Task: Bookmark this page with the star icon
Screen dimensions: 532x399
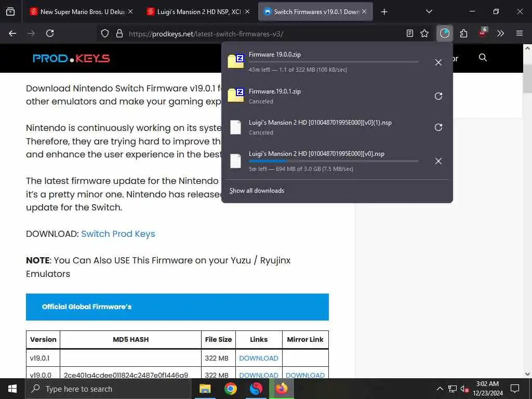Action: click(424, 33)
